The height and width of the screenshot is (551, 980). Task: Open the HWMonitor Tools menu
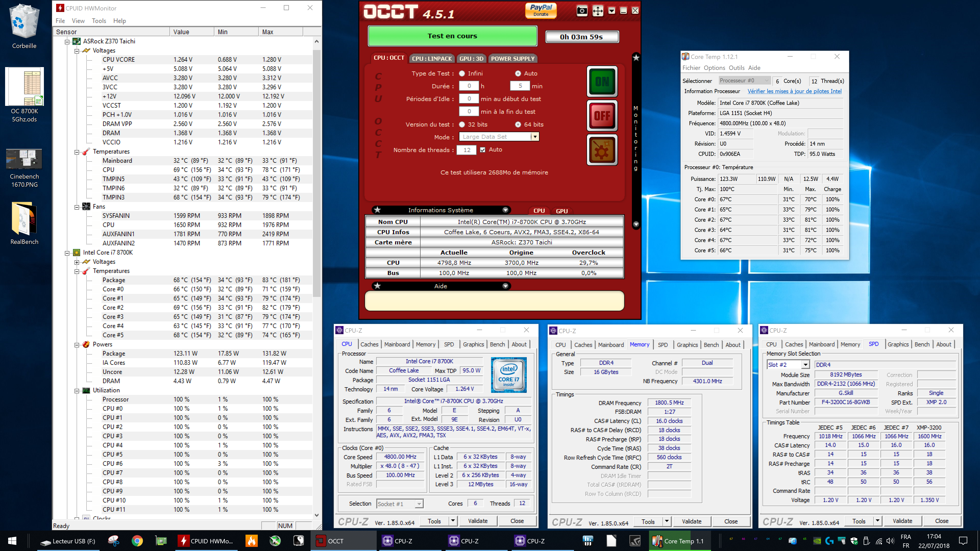point(99,21)
